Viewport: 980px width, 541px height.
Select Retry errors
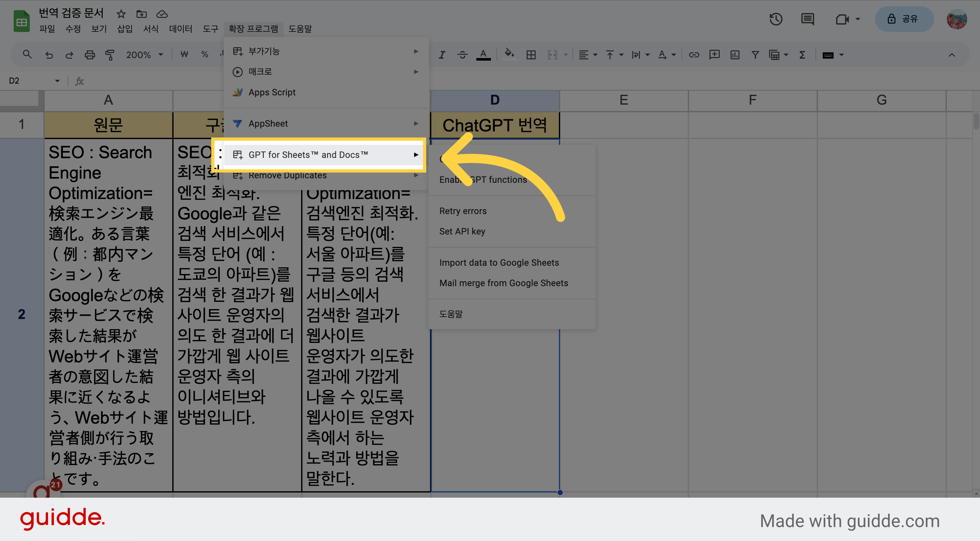512,211
